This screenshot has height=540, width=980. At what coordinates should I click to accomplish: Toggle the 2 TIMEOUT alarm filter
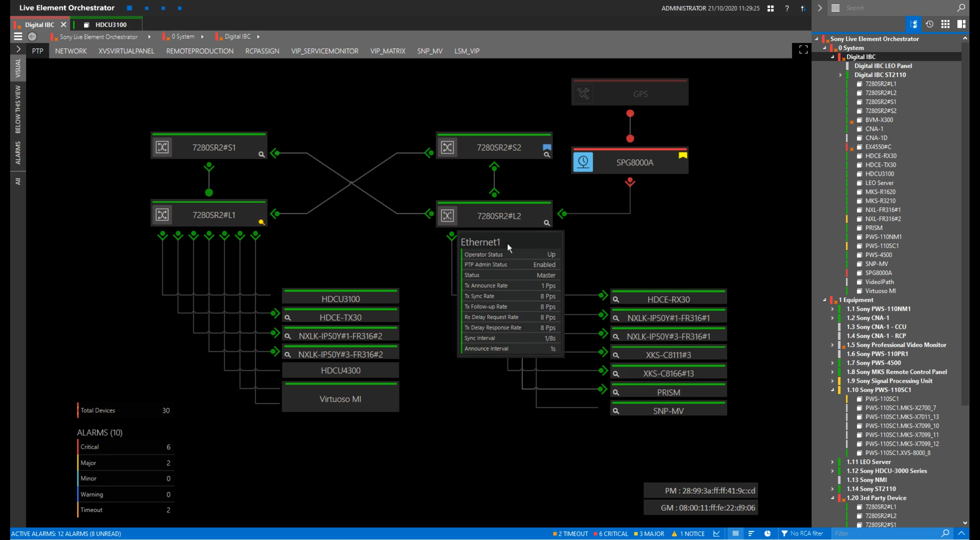pyautogui.click(x=570, y=534)
